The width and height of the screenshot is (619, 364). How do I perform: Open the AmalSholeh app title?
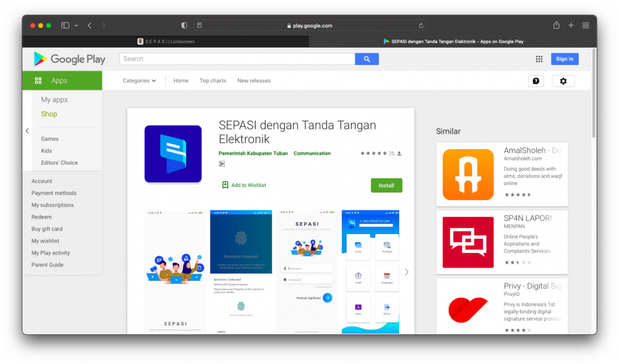[x=532, y=150]
